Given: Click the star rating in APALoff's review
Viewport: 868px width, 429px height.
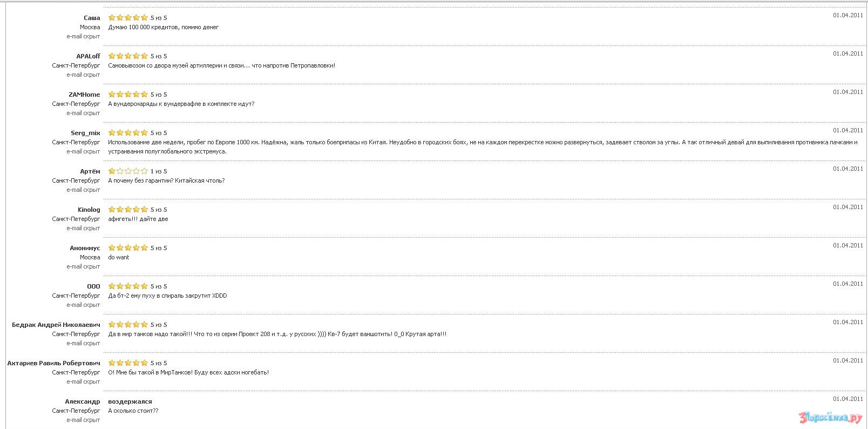Looking at the screenshot, I should pos(128,56).
